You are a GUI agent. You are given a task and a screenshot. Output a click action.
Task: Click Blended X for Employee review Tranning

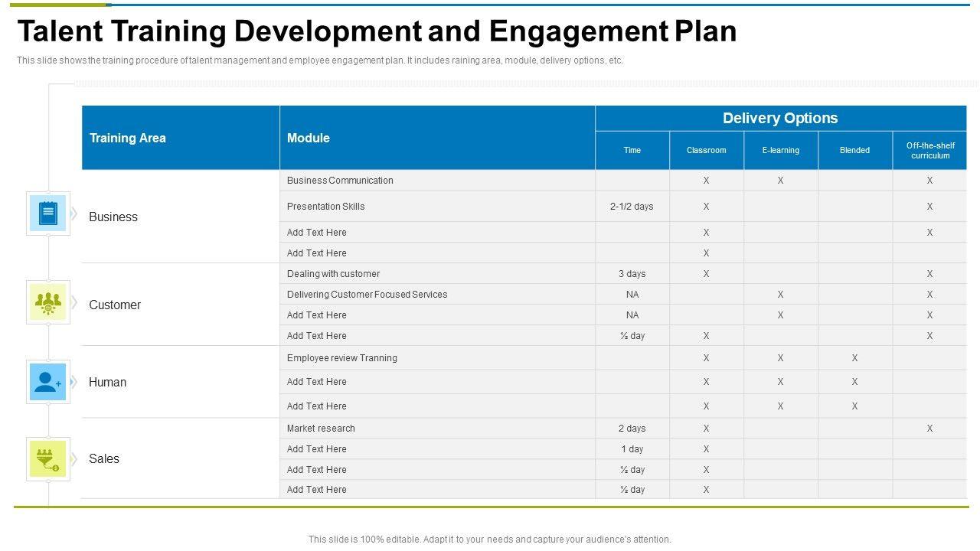[x=855, y=358]
